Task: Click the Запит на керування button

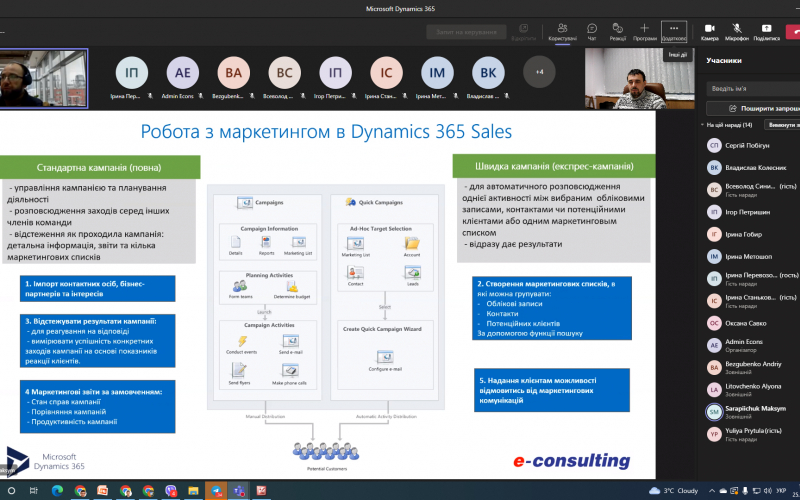Action: (466, 32)
